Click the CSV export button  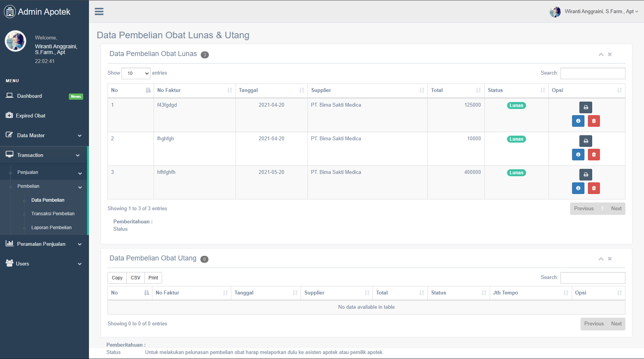point(135,278)
